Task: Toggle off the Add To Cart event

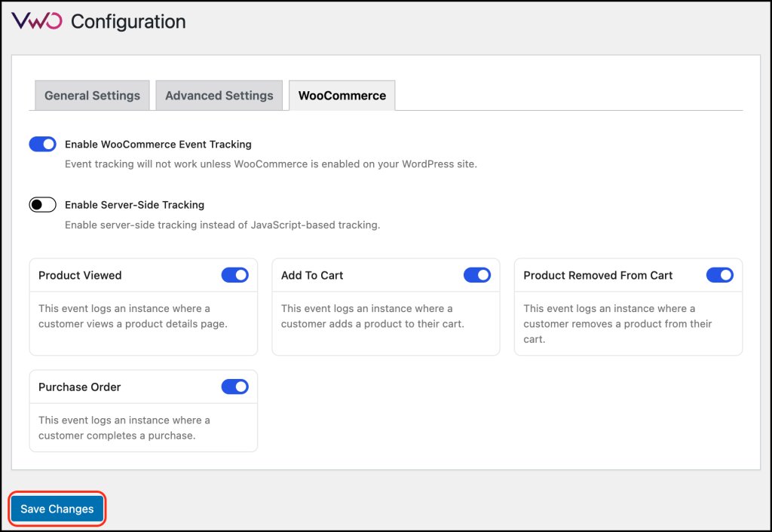Action: click(476, 275)
